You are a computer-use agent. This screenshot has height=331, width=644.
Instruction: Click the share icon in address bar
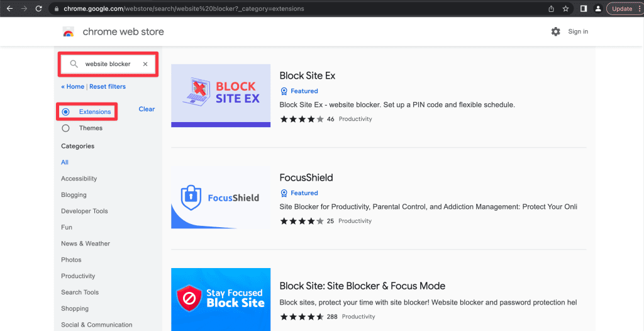coord(552,9)
